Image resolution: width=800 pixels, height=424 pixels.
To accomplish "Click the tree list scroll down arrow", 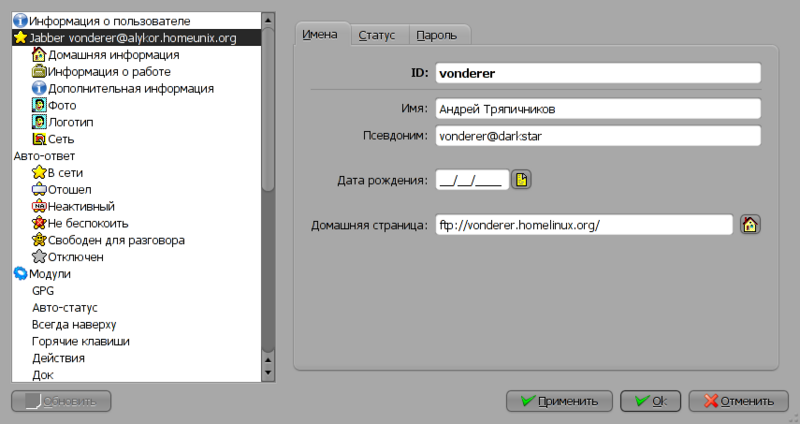I will (x=267, y=373).
